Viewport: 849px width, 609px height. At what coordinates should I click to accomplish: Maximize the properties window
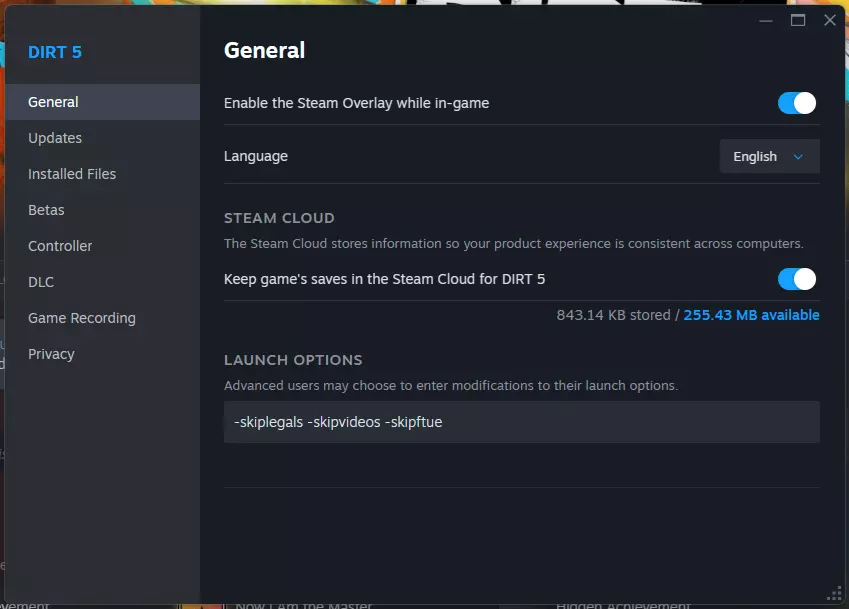tap(798, 20)
